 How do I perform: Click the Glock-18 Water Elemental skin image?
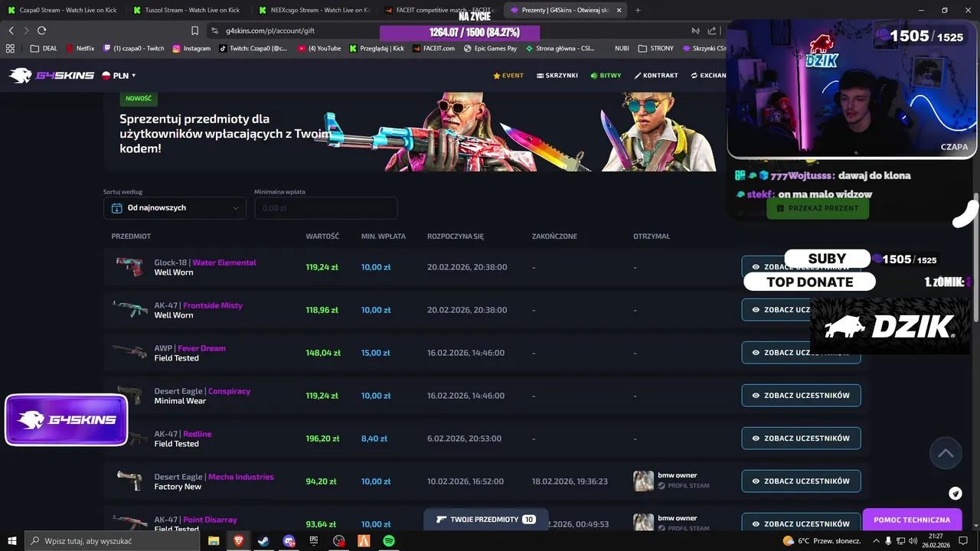coord(129,266)
